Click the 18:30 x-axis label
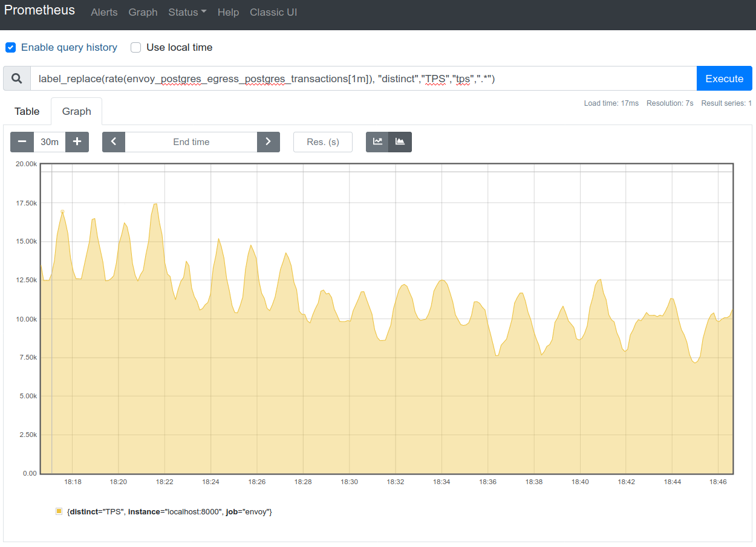756x547 pixels. click(349, 482)
